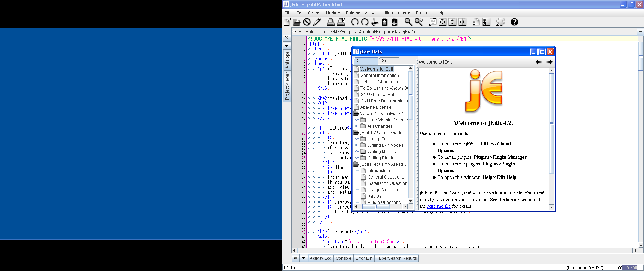Viewport: 644px width, 271px height.
Task: Select Contents tab in Help
Action: point(365,61)
